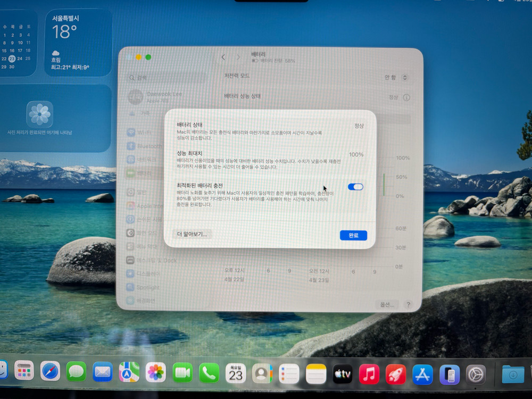Screen dimensions: 532x399
Task: Open Apple TV from the Dock
Action: coord(343,374)
